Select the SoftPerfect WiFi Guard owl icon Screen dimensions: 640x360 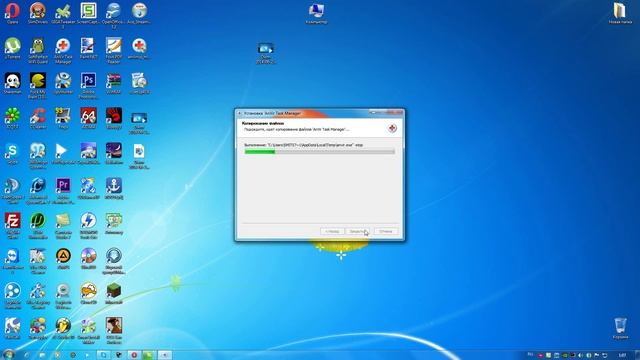pyautogui.click(x=38, y=51)
